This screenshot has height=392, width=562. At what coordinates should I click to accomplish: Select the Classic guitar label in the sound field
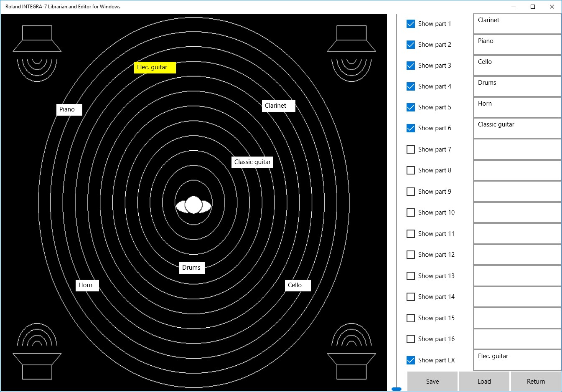coord(252,162)
